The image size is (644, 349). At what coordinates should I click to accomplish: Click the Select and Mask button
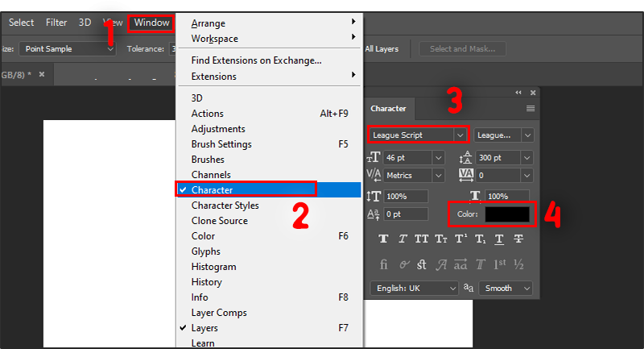[463, 48]
